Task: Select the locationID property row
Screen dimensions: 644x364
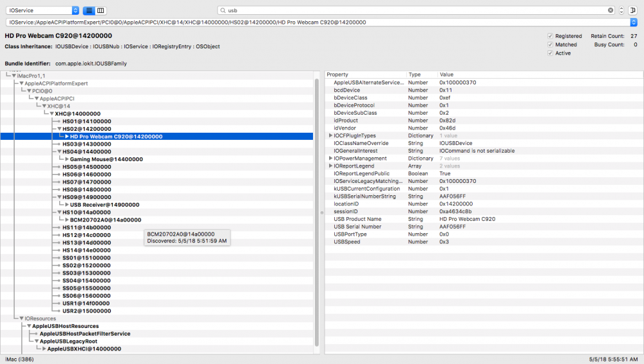Action: pyautogui.click(x=484, y=204)
